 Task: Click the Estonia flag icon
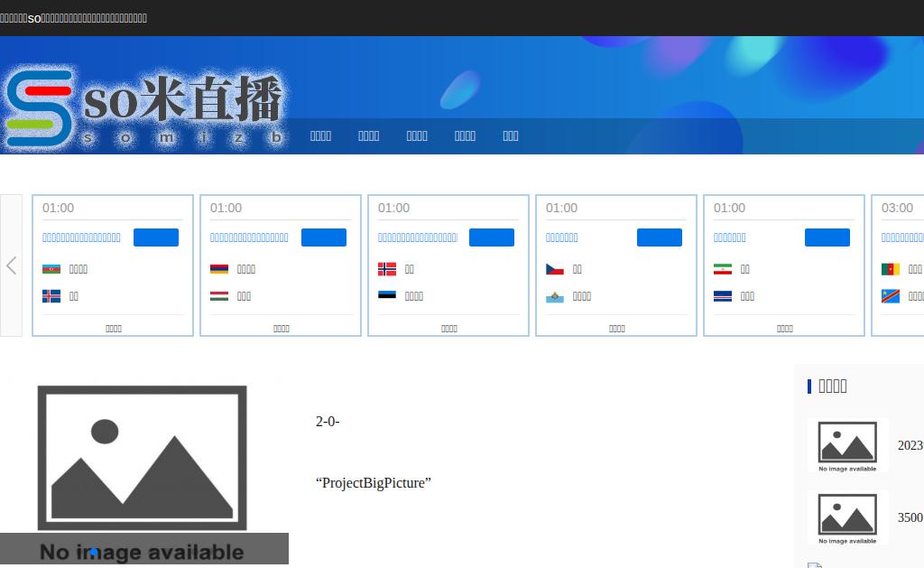tap(387, 296)
